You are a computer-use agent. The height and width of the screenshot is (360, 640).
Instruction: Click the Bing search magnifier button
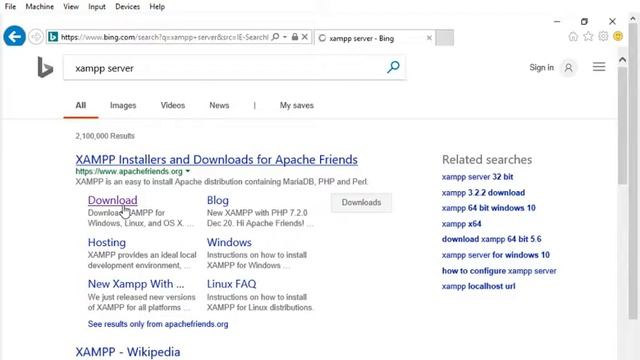pos(393,67)
